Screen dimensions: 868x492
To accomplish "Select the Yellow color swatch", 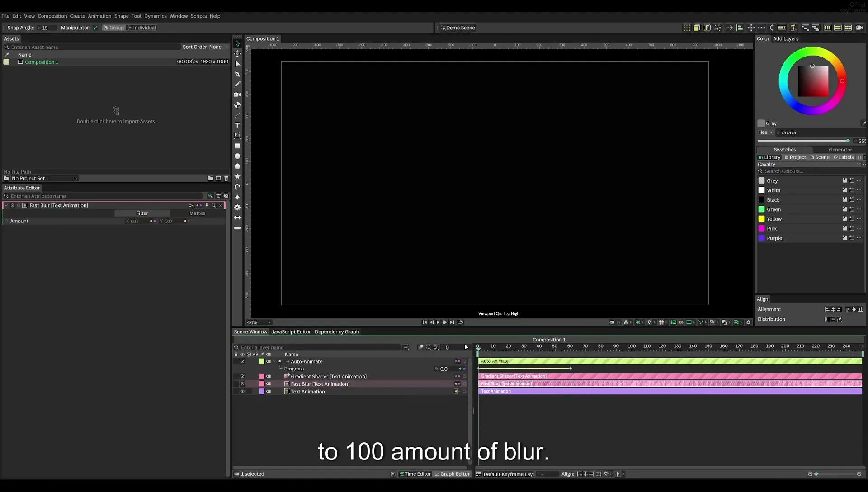I will pos(761,219).
